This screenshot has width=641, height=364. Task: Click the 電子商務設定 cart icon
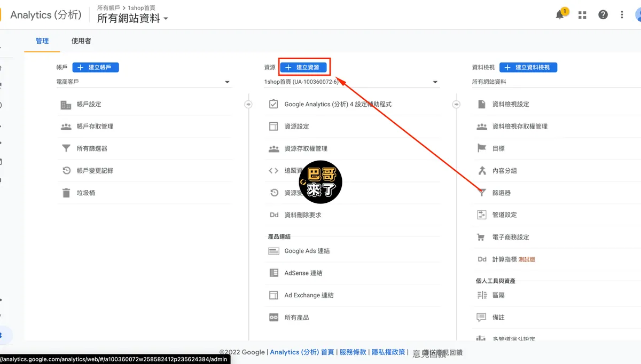pyautogui.click(x=481, y=237)
